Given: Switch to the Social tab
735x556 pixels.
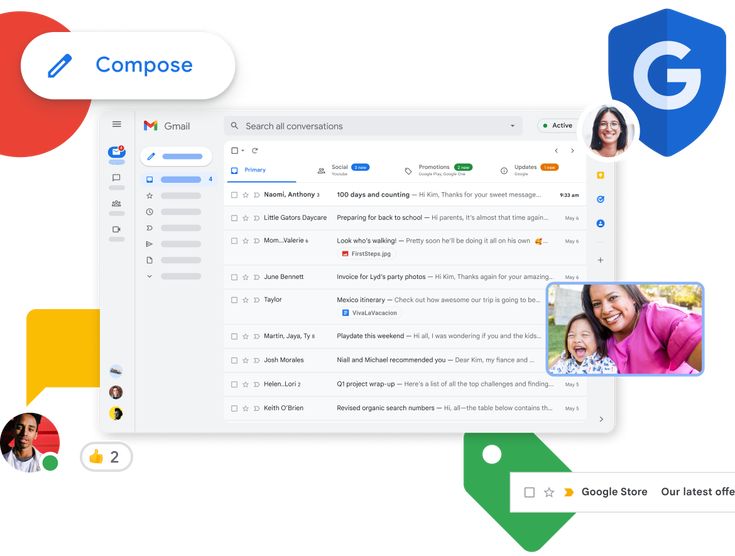Looking at the screenshot, I should point(343,170).
